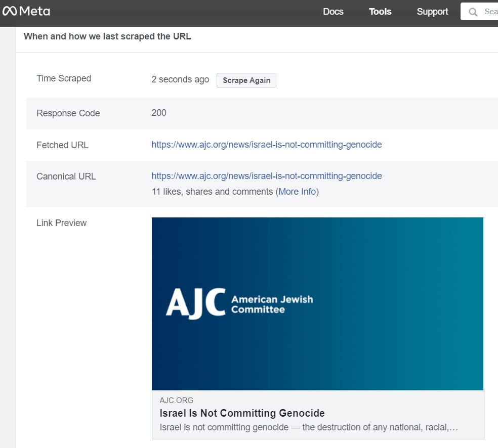Screen dimensions: 498x448
Task: Click the search magnifier icon
Action: click(473, 12)
